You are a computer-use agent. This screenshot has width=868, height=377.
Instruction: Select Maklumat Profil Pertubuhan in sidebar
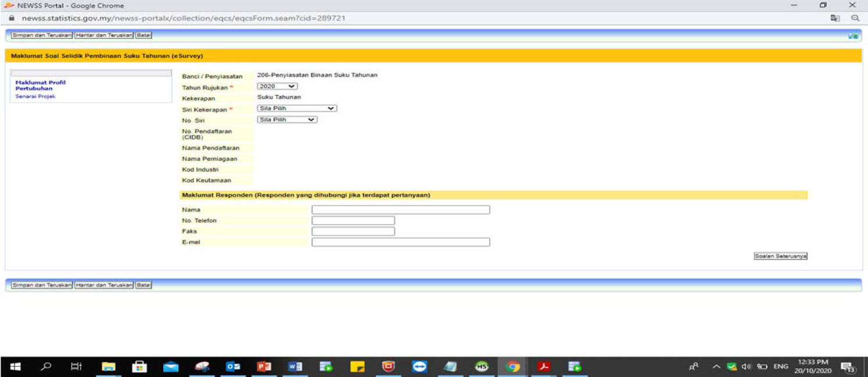40,85
